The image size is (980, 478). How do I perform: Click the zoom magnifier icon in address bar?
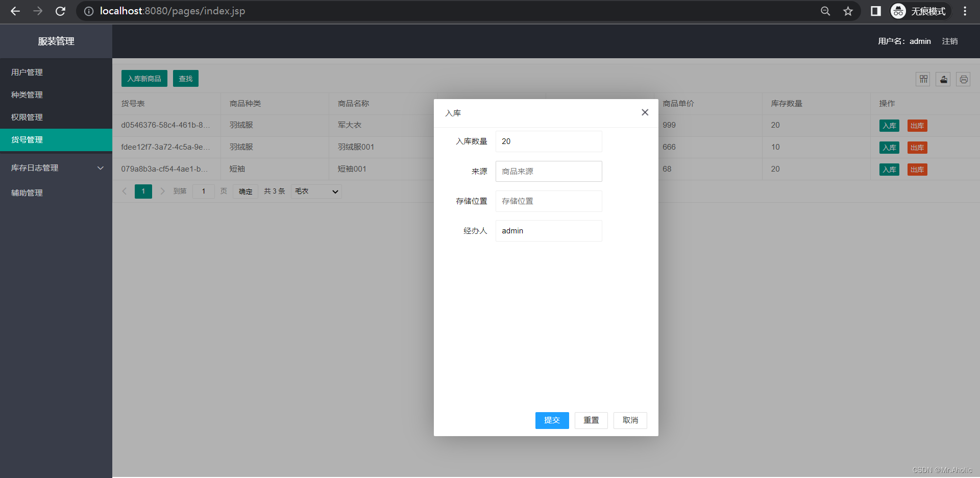pyautogui.click(x=825, y=11)
